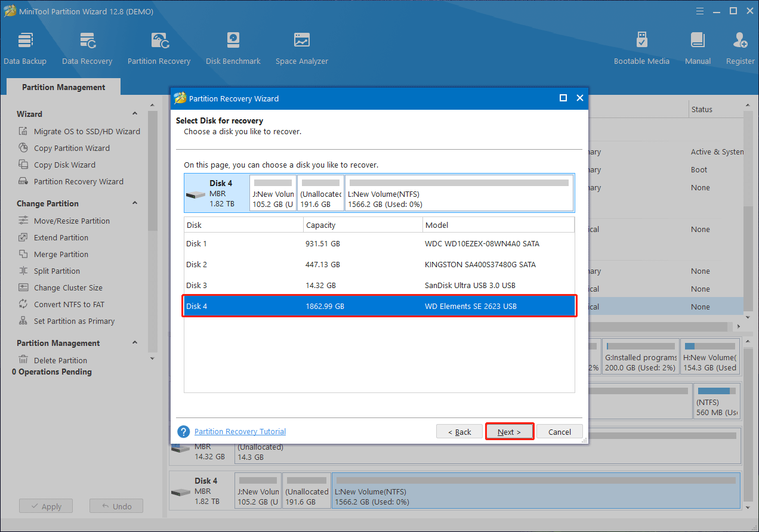Close the Partition Recovery Wizard dialog
759x532 pixels.
click(580, 98)
